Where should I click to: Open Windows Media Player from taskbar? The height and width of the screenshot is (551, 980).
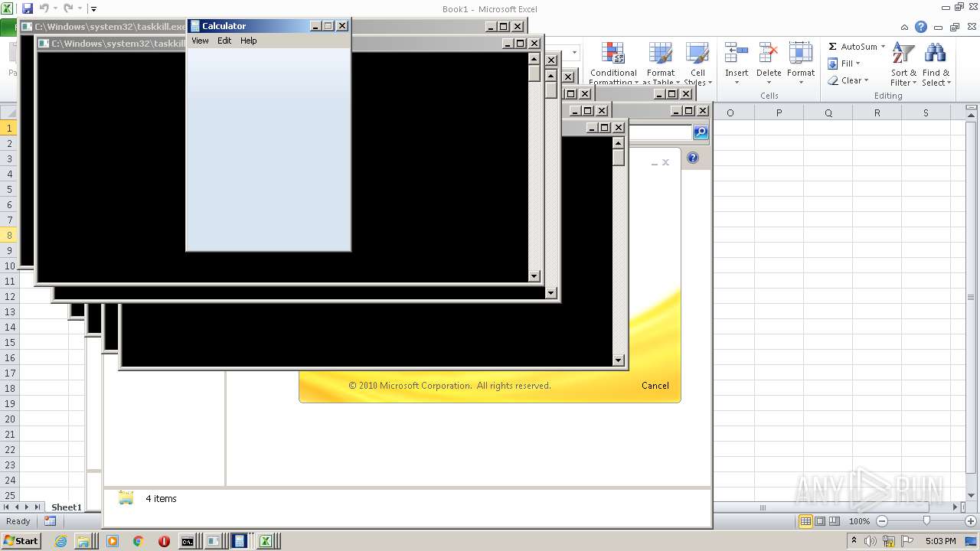113,541
